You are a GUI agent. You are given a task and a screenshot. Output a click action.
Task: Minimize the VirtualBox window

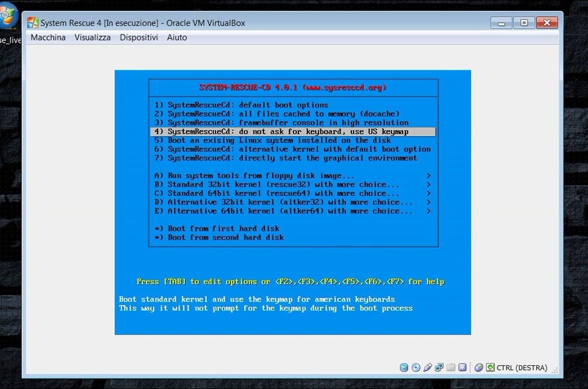tap(502, 23)
